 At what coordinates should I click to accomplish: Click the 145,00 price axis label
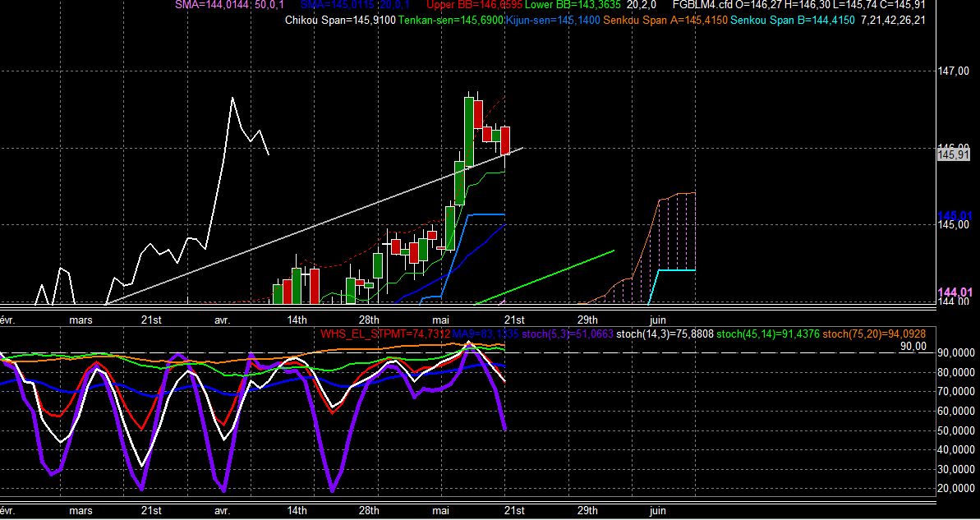click(954, 225)
